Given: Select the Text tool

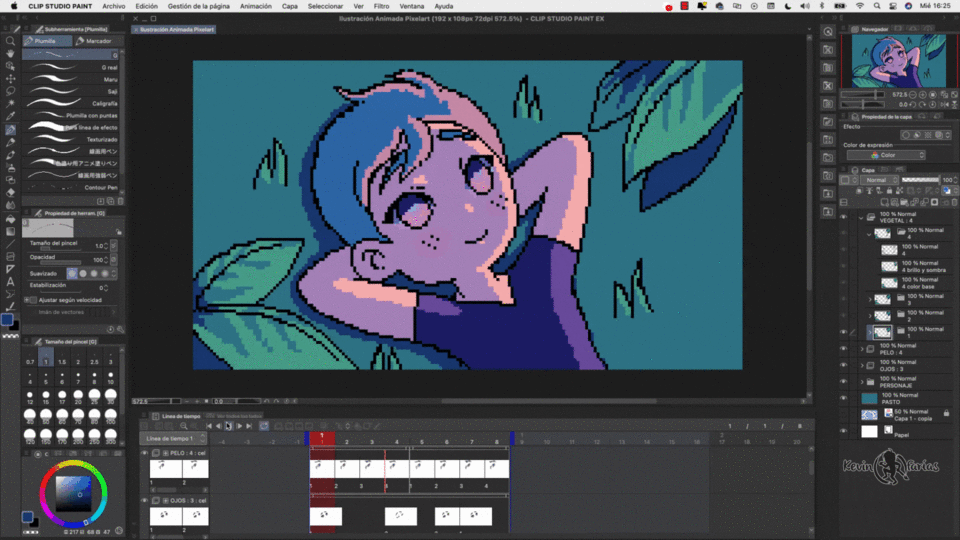Looking at the screenshot, I should pos(10,282).
